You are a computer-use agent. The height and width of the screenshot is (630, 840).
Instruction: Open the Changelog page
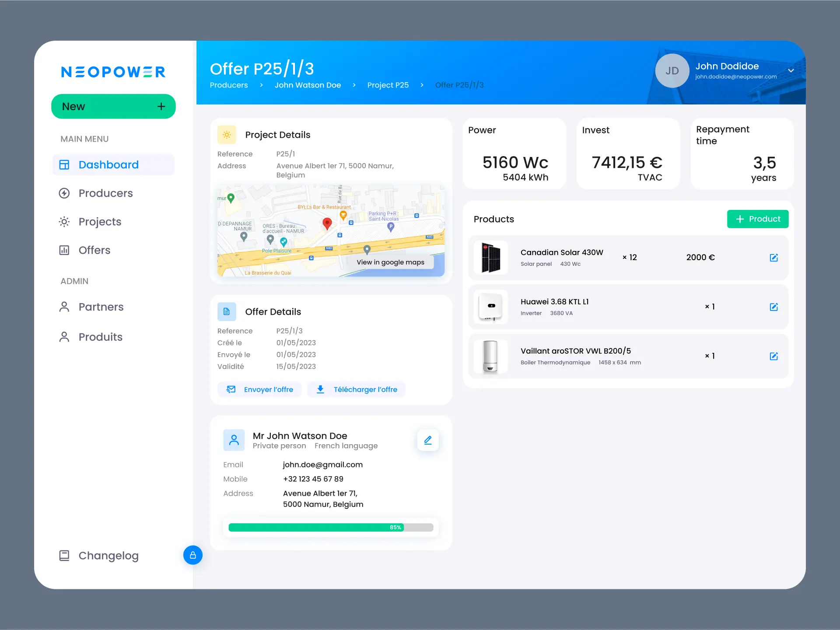tap(108, 556)
